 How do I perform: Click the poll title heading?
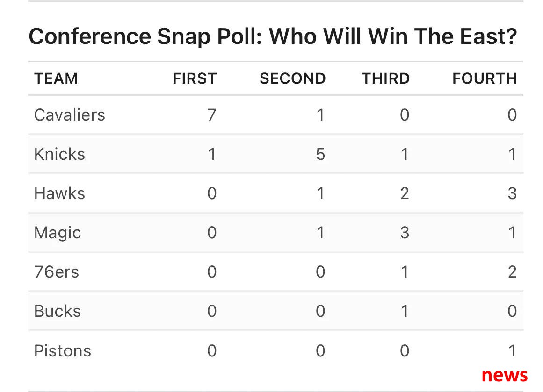coord(273,37)
